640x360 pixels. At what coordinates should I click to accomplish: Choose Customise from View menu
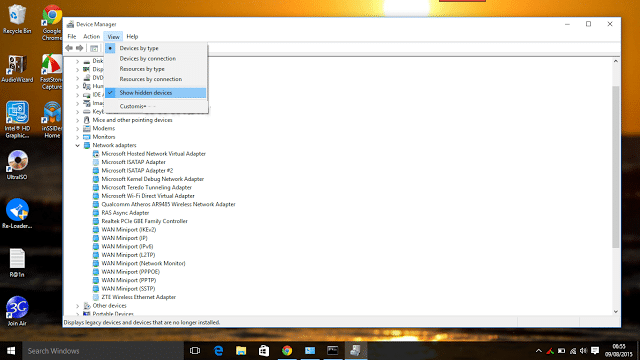[x=156, y=106]
